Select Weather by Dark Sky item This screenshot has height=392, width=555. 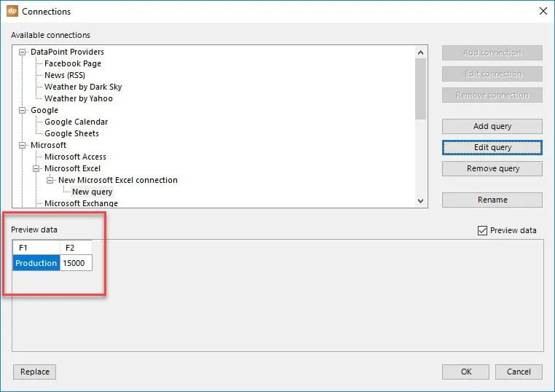[x=83, y=87]
